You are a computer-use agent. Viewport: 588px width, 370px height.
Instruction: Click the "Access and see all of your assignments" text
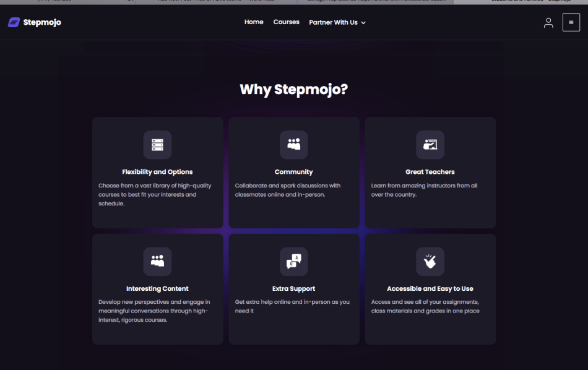pyautogui.click(x=425, y=306)
